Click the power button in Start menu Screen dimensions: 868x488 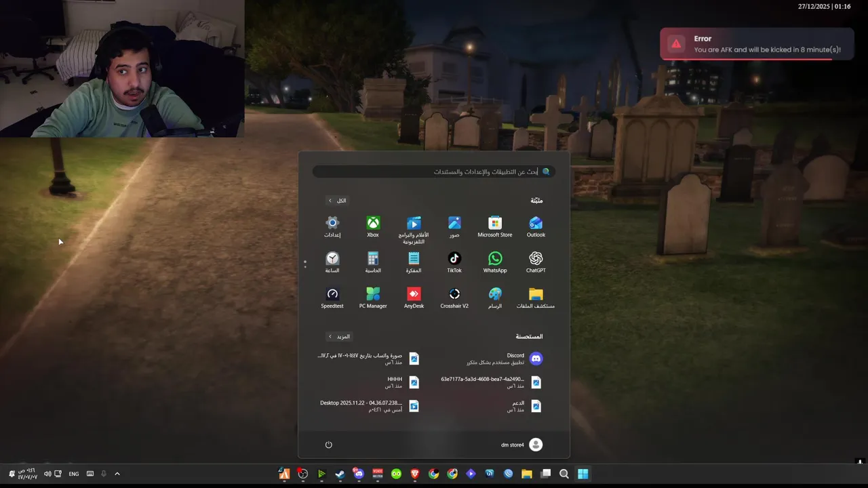[328, 445]
